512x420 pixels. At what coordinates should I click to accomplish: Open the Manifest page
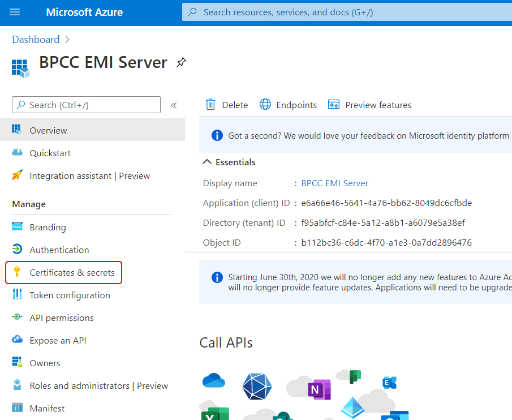pos(48,409)
